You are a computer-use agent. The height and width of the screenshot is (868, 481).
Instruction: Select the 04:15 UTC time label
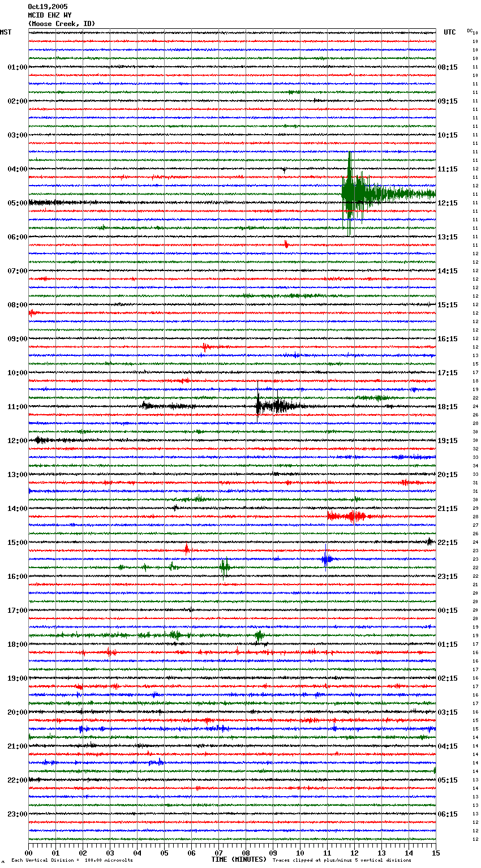point(448,746)
